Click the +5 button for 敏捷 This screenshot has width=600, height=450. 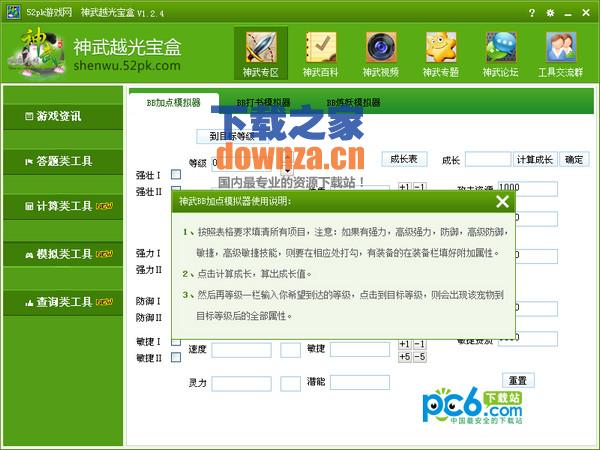pyautogui.click(x=405, y=357)
